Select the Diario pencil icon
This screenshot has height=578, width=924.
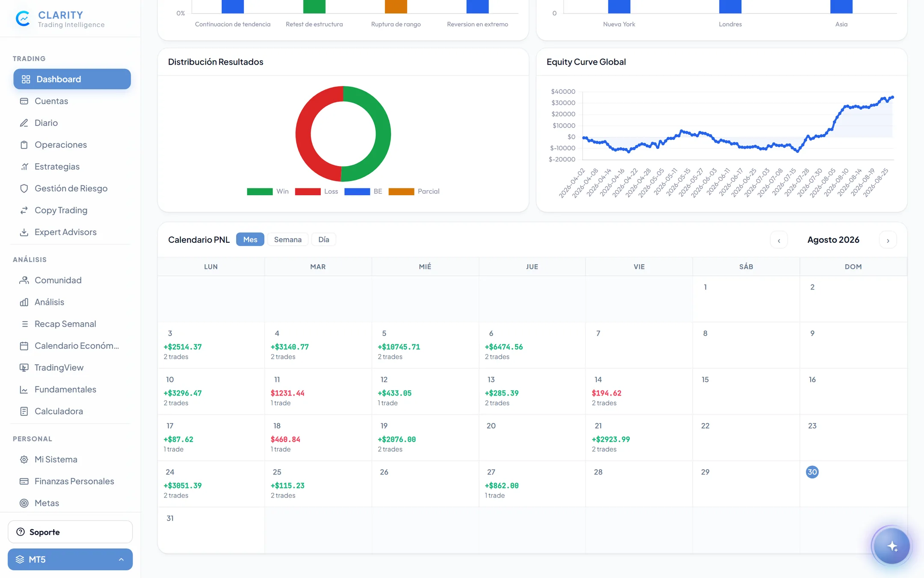pyautogui.click(x=24, y=123)
